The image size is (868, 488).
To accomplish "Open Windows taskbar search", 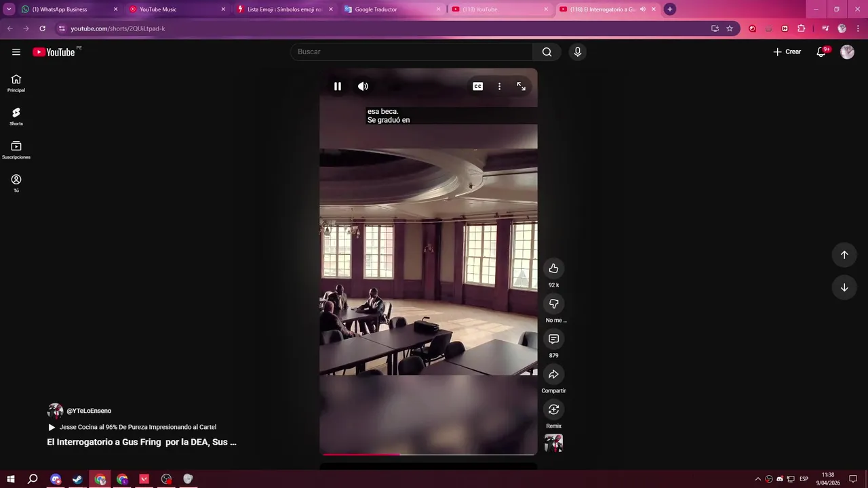I will (x=33, y=479).
